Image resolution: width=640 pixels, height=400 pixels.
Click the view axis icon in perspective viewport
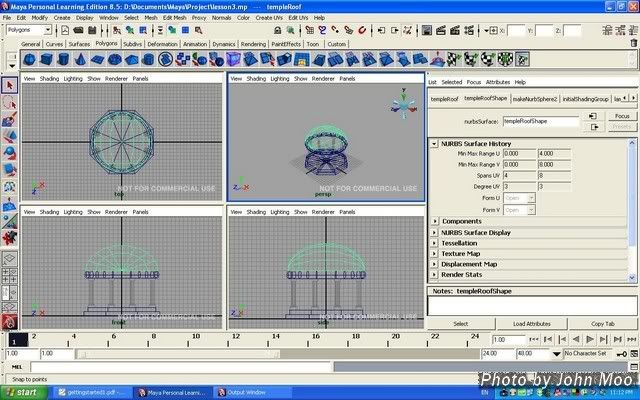coord(401,104)
